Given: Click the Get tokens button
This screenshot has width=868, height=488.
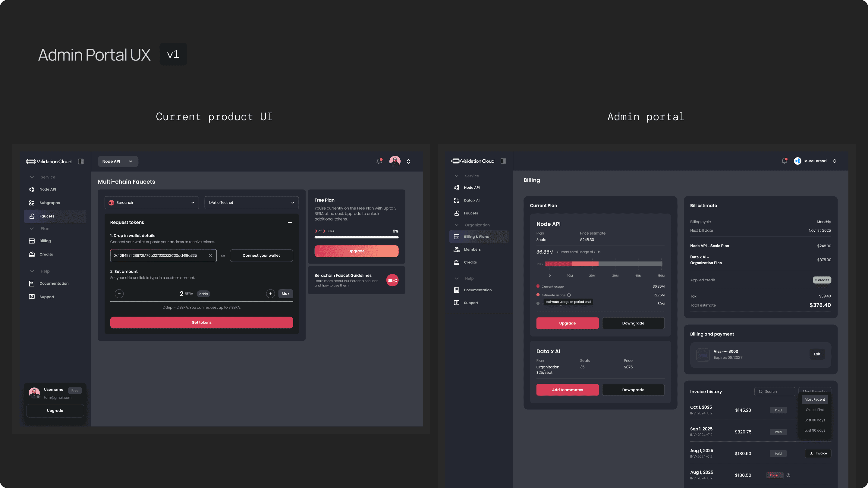Looking at the screenshot, I should (202, 322).
